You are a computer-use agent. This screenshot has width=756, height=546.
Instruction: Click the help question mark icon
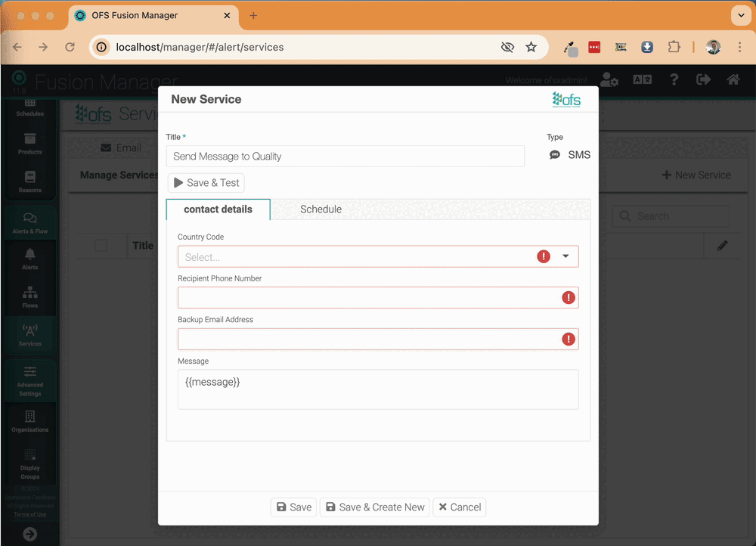[674, 79]
